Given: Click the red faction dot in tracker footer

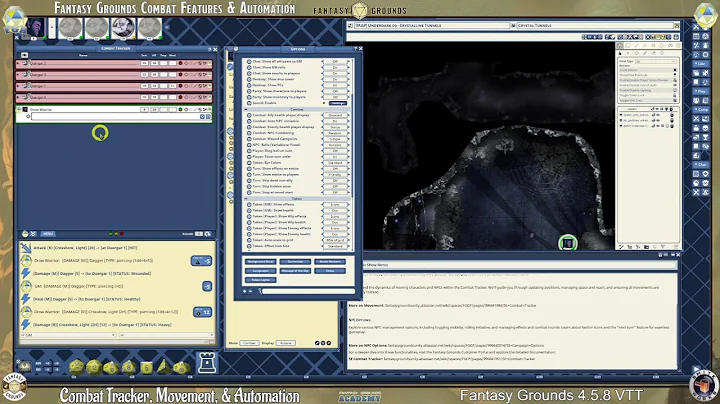Looking at the screenshot, I should click(x=122, y=234).
